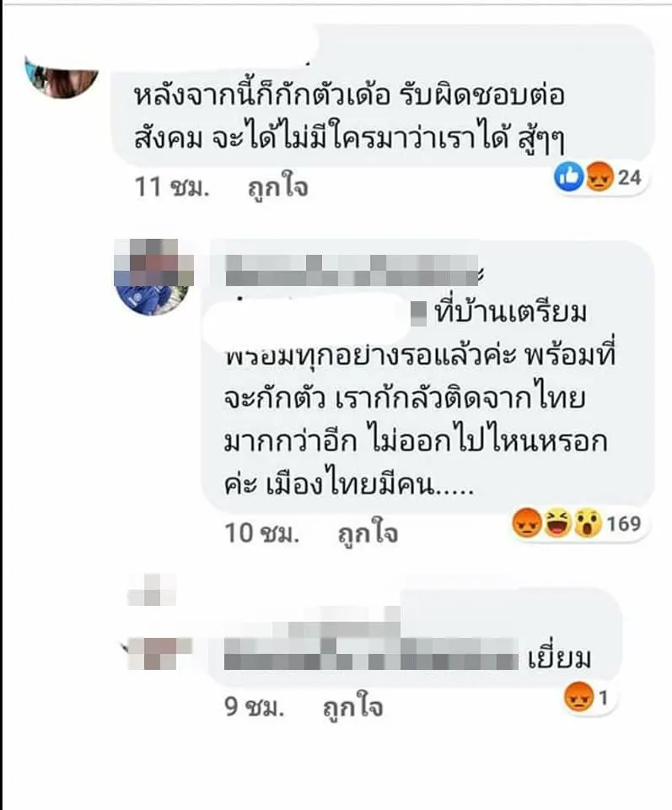Open the reaction count 24 list

630,178
